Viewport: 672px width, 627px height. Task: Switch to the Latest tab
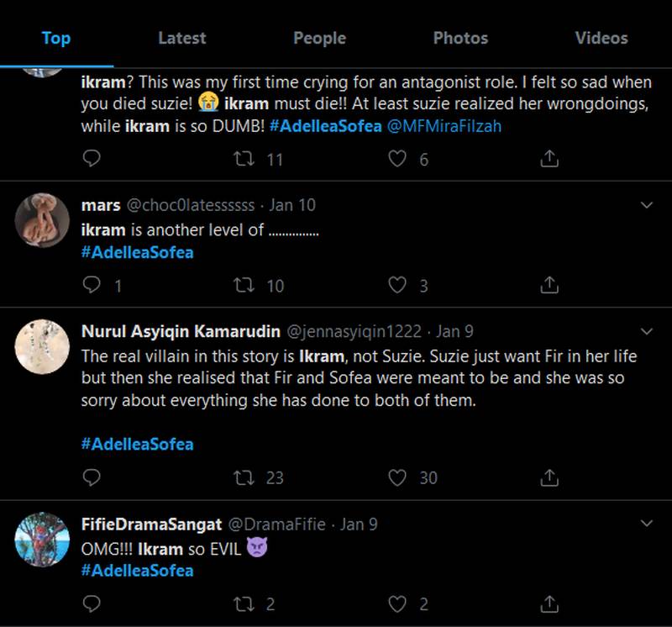coord(181,37)
